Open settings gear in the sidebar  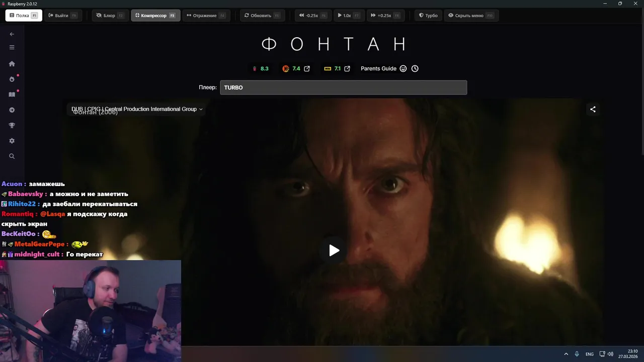click(x=12, y=141)
